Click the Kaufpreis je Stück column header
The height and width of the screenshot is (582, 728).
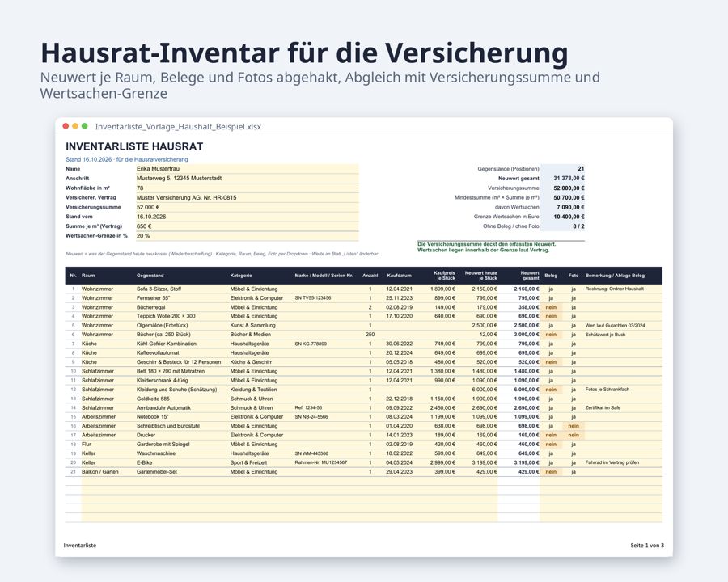coord(444,276)
